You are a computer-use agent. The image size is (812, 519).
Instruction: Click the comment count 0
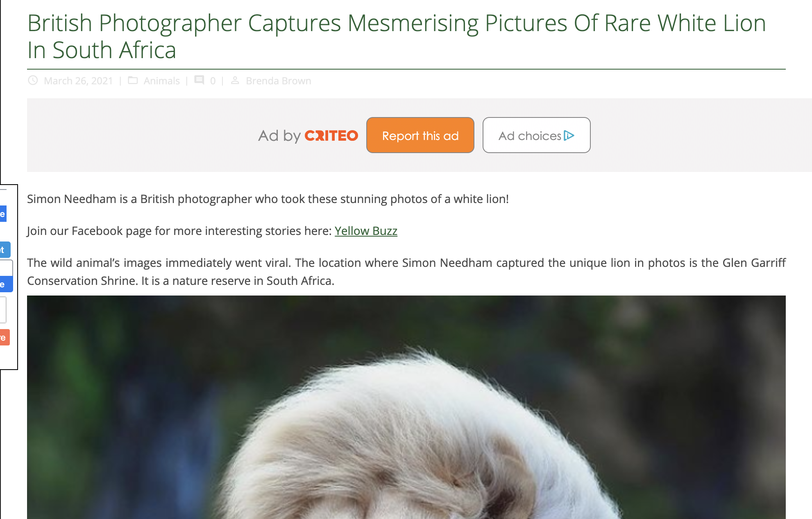point(213,81)
